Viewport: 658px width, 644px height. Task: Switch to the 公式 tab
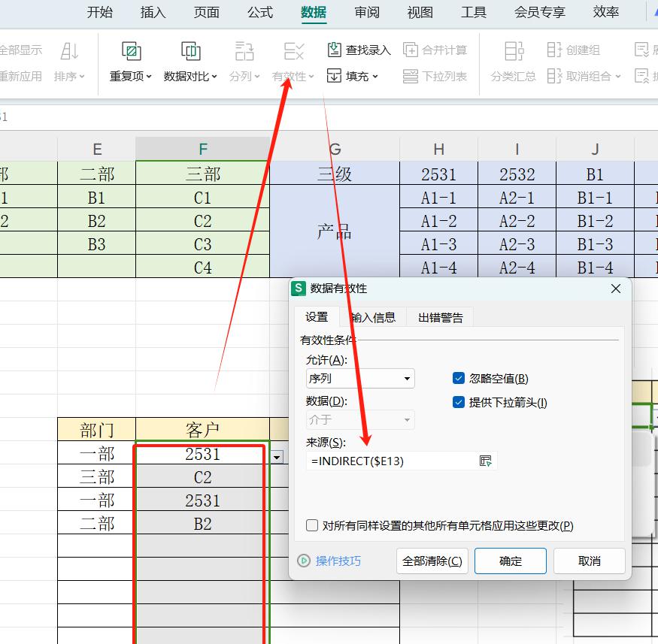(260, 13)
